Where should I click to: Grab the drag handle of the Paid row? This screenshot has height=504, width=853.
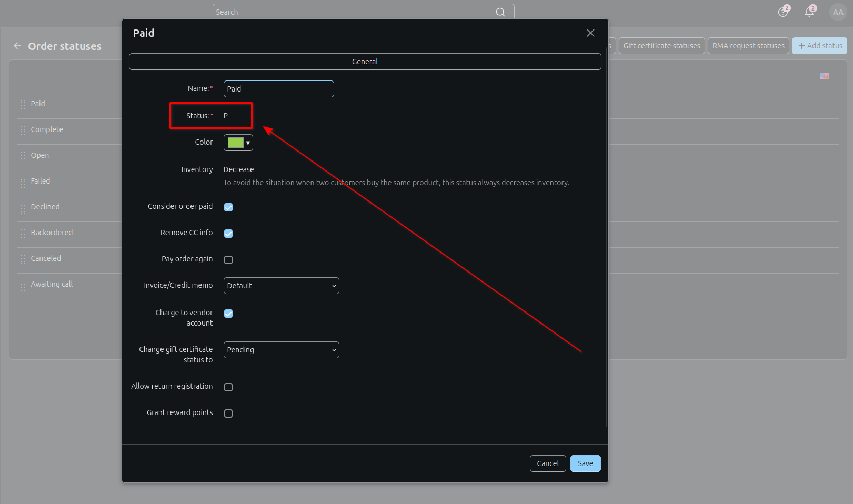[x=23, y=105]
